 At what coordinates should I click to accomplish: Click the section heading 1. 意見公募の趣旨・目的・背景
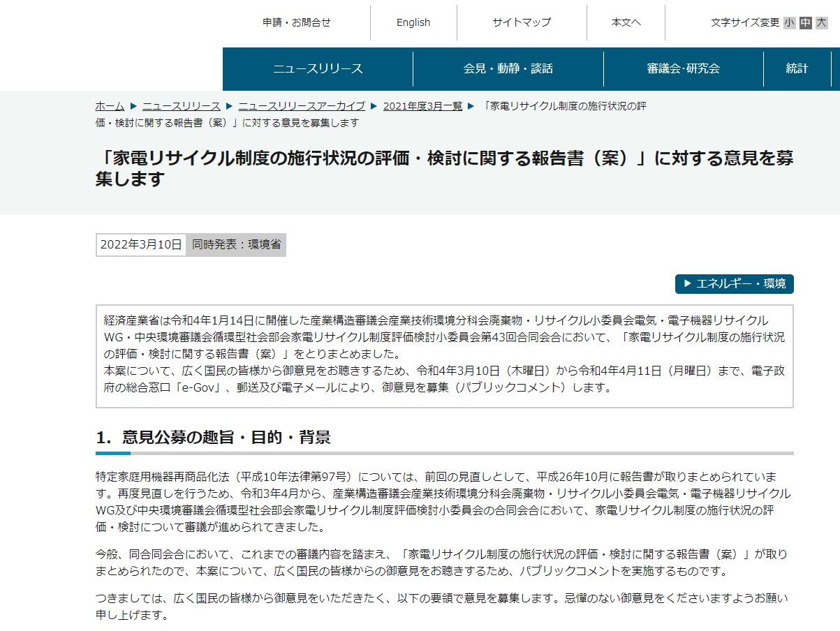pos(213,438)
